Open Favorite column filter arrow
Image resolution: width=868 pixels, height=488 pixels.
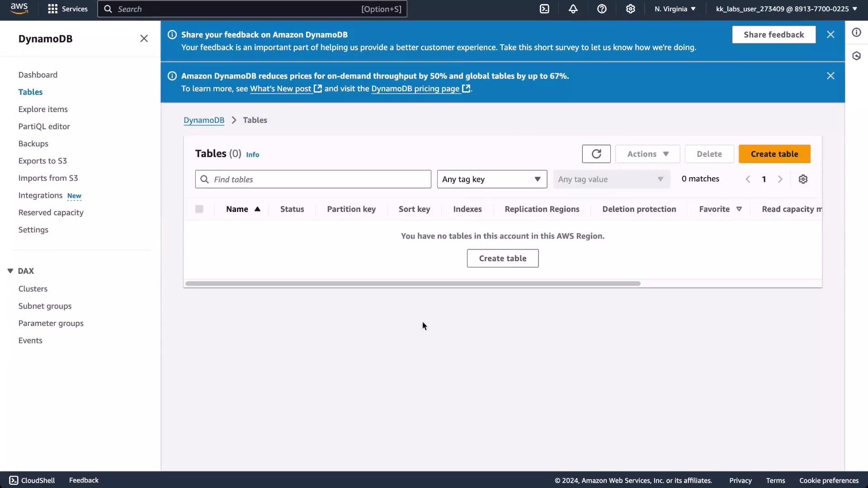pyautogui.click(x=739, y=209)
